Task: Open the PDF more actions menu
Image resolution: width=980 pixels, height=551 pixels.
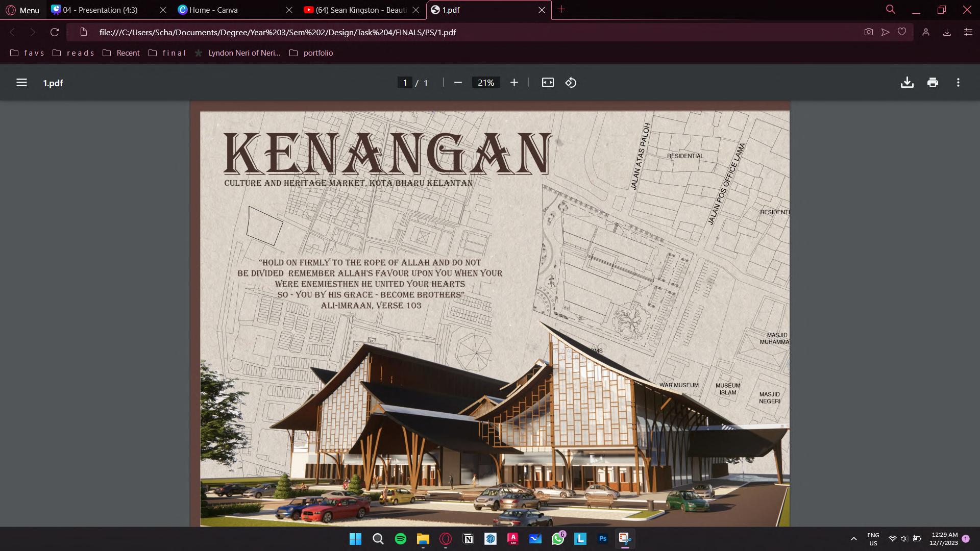Action: 958,83
